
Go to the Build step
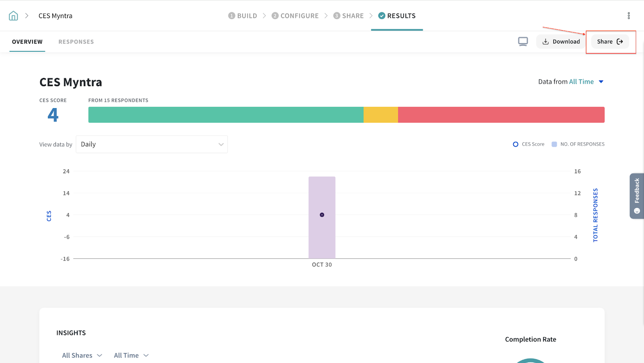click(243, 16)
